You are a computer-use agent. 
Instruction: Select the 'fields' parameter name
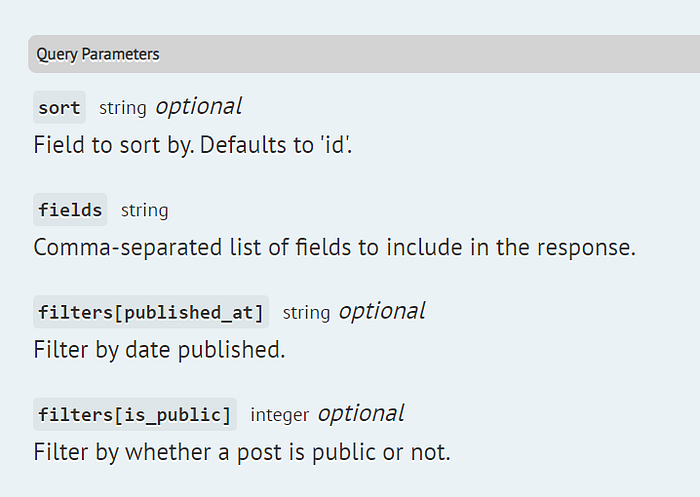coord(70,210)
